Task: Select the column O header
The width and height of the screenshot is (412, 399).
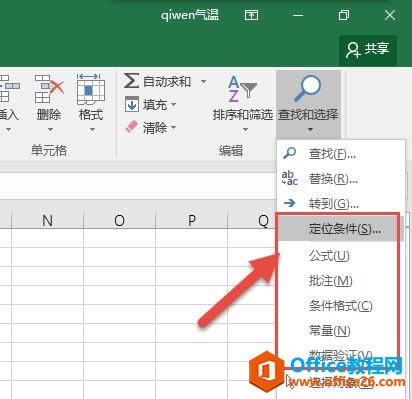Action: click(x=119, y=220)
